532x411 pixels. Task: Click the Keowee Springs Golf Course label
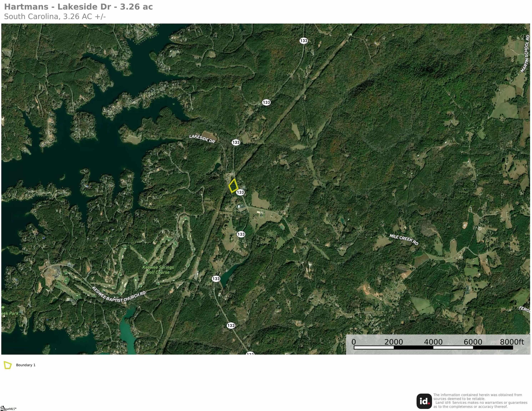coord(158,270)
